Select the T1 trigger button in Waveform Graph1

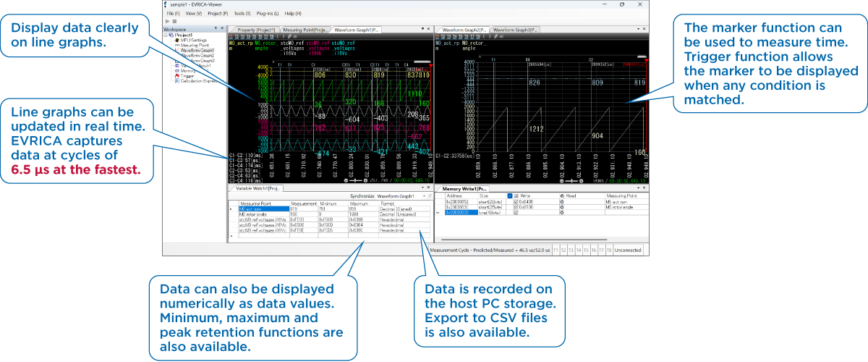pos(231,36)
